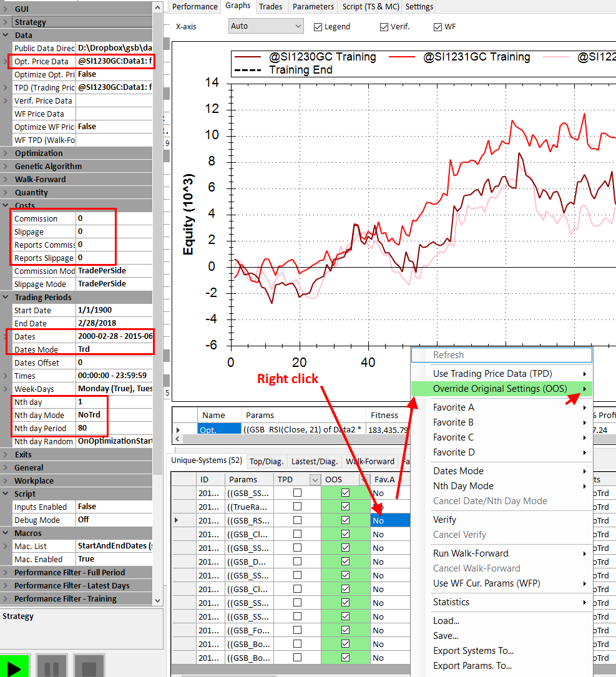Screen dimensions: 616x677
Task: Choose Verify in the context menu
Action: [x=444, y=520]
